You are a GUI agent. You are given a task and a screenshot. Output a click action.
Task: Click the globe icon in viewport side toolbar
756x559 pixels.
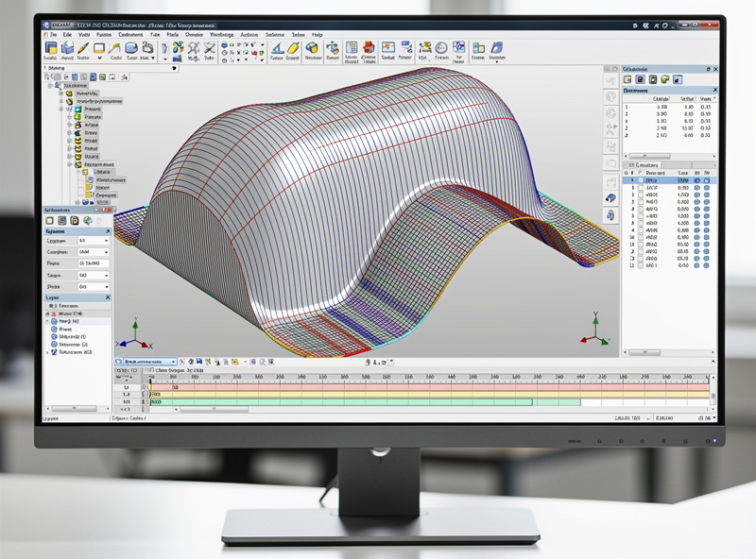click(x=610, y=97)
